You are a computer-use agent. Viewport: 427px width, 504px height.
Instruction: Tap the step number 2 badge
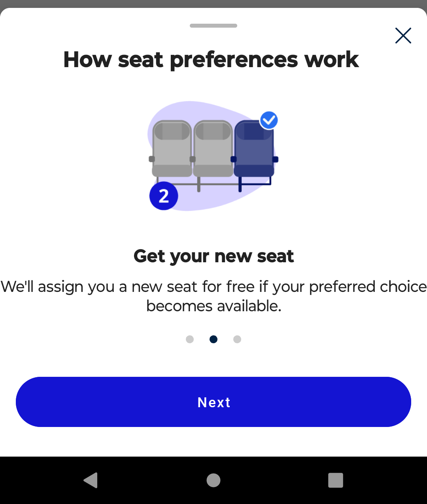tap(164, 196)
